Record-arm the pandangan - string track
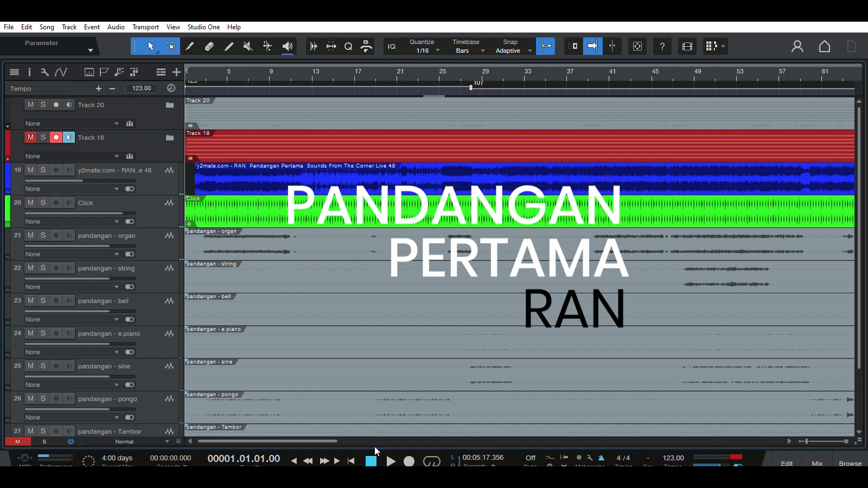Screen dimensions: 868x488 56,268
